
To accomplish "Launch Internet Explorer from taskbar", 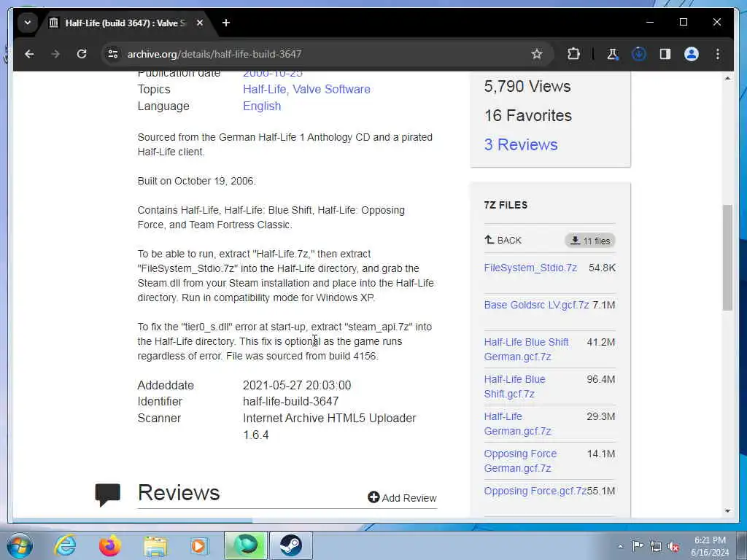I will pos(65,545).
